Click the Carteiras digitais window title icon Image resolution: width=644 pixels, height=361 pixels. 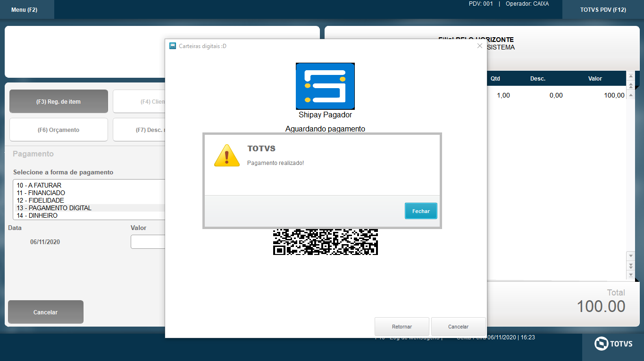(173, 46)
